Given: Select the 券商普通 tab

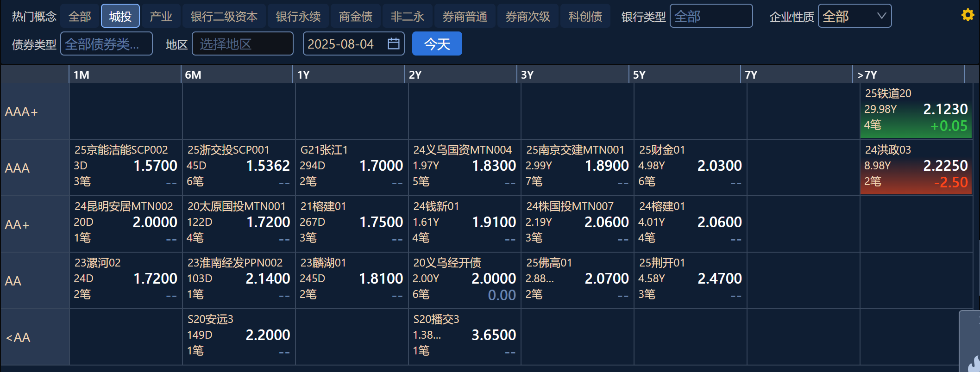Looking at the screenshot, I should click(465, 17).
